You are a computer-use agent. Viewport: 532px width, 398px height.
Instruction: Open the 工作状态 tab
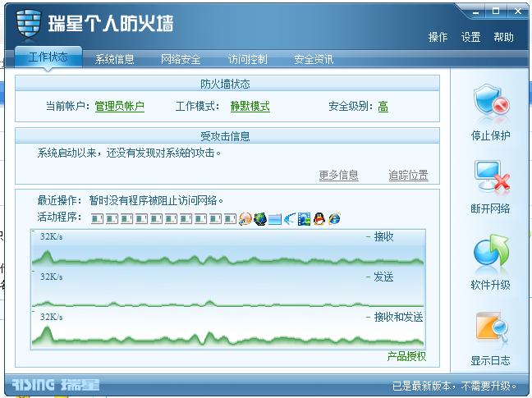pos(48,57)
